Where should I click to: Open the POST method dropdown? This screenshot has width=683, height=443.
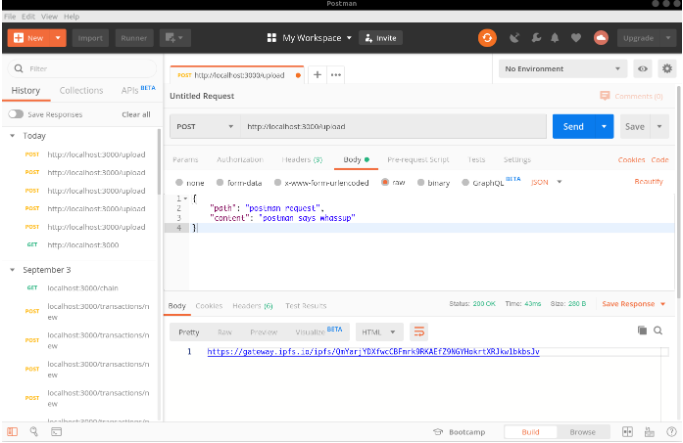[x=205, y=126]
